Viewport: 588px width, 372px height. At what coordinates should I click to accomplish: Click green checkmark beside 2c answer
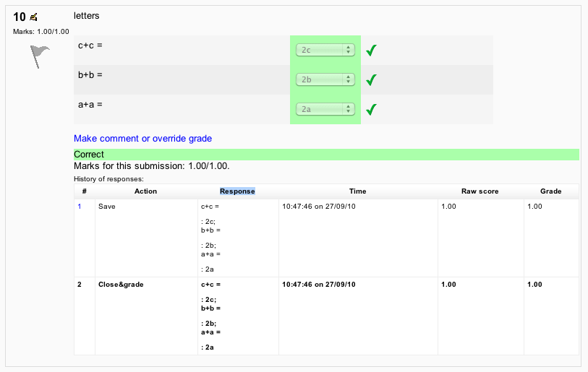371,50
